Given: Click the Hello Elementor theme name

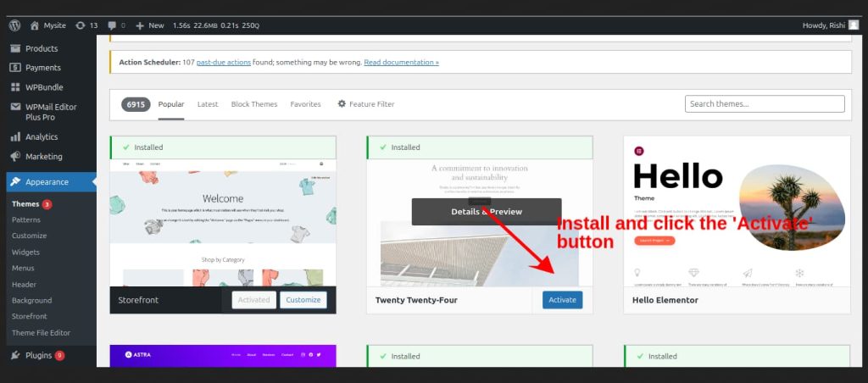Looking at the screenshot, I should point(665,301).
